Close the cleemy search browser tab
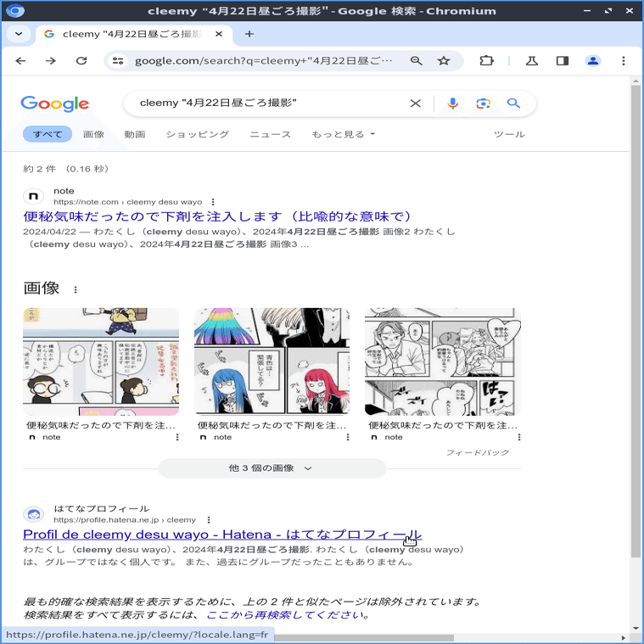Image resolution: width=644 pixels, height=644 pixels. (219, 34)
